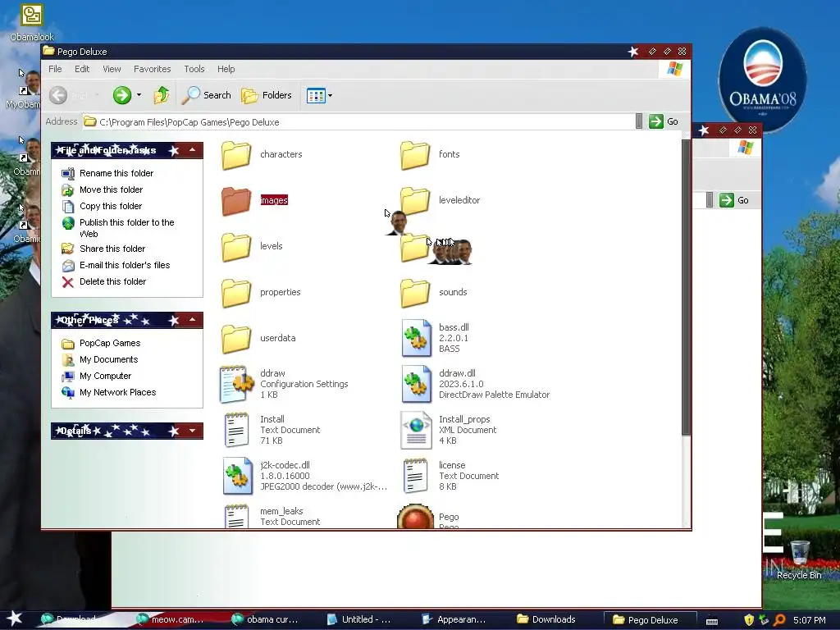Open the sounds folder
The image size is (840, 630).
click(434, 293)
